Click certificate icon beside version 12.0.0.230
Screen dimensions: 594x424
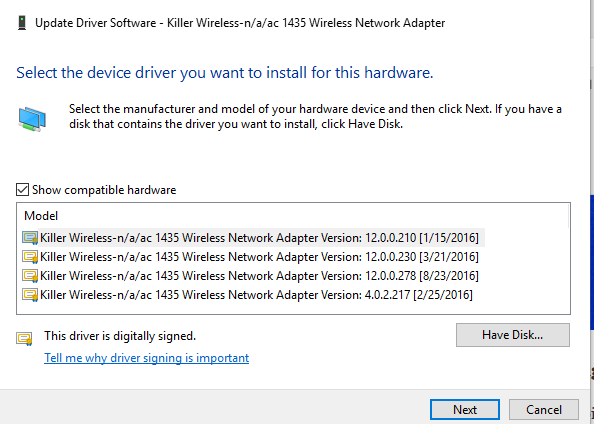[x=30, y=257]
